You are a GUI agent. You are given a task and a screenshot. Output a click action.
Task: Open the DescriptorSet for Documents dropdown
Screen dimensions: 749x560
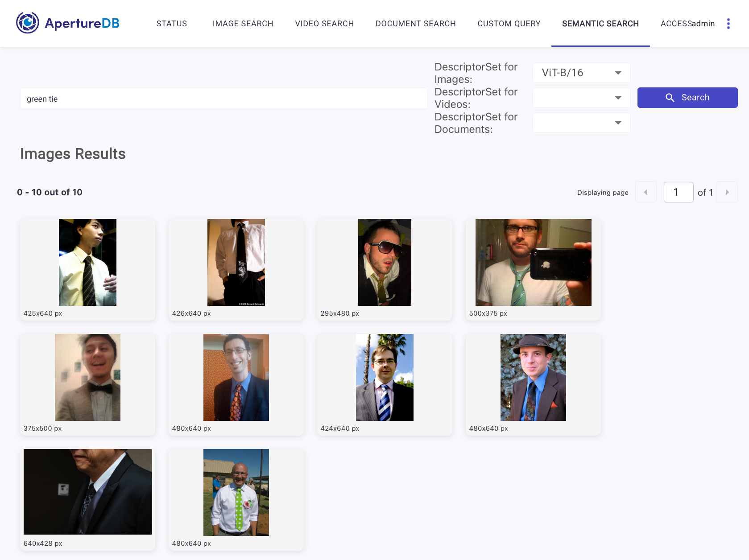click(x=581, y=123)
